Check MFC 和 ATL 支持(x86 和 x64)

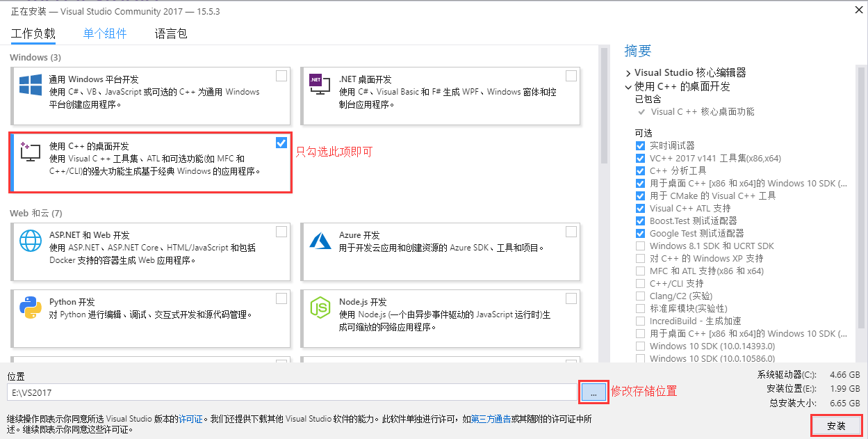click(640, 271)
